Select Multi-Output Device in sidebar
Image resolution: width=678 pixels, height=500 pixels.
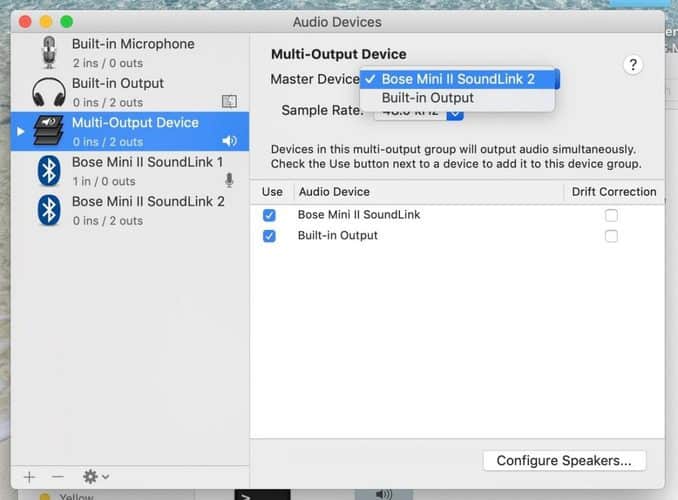tap(130, 131)
